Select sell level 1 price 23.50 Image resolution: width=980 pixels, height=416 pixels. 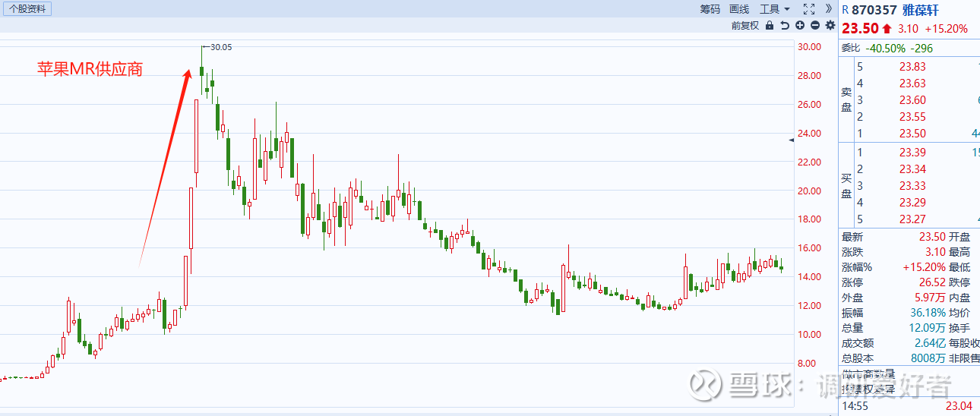912,134
